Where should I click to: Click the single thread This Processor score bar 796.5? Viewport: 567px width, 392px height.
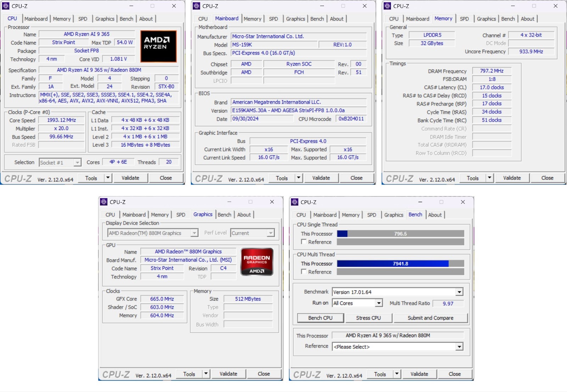400,234
